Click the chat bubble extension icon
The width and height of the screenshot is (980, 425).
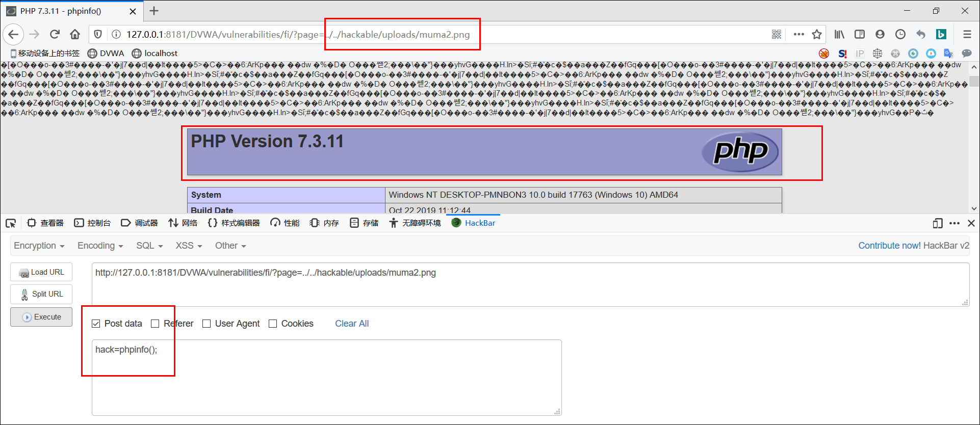(966, 54)
